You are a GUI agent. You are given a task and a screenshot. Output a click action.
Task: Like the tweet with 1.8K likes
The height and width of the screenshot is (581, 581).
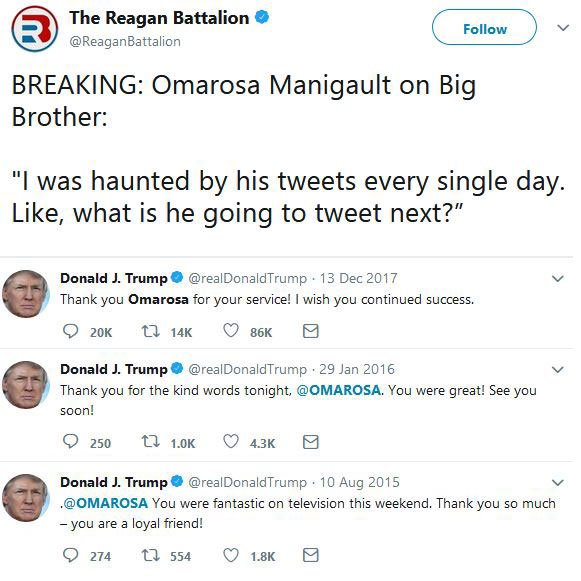pyautogui.click(x=231, y=555)
